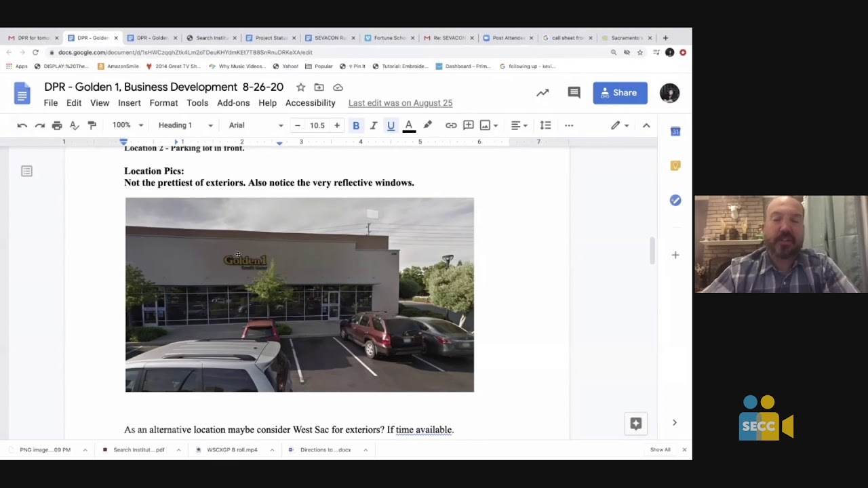This screenshot has height=488, width=868.
Task: Click the Redo arrow in the toolbar
Action: [x=40, y=125]
